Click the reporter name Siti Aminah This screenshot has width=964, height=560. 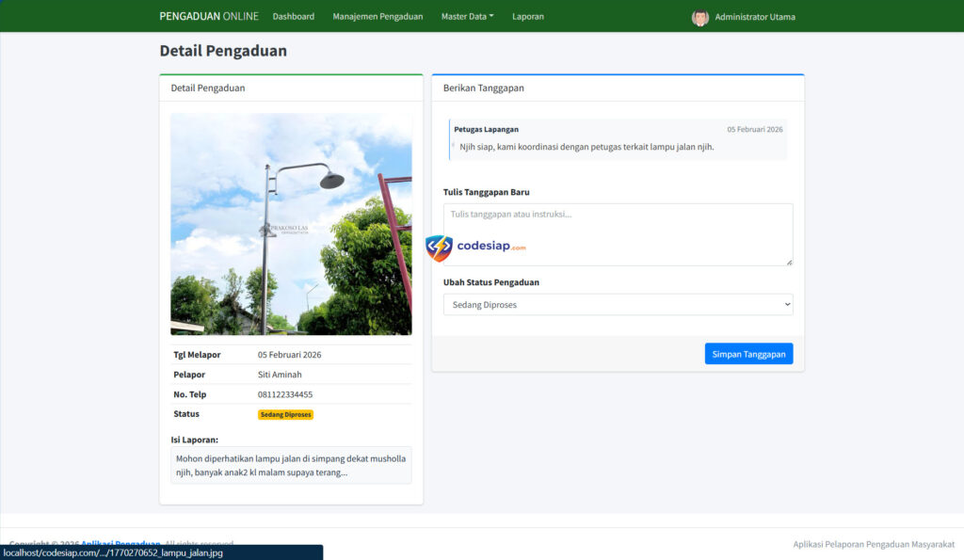[x=280, y=375]
